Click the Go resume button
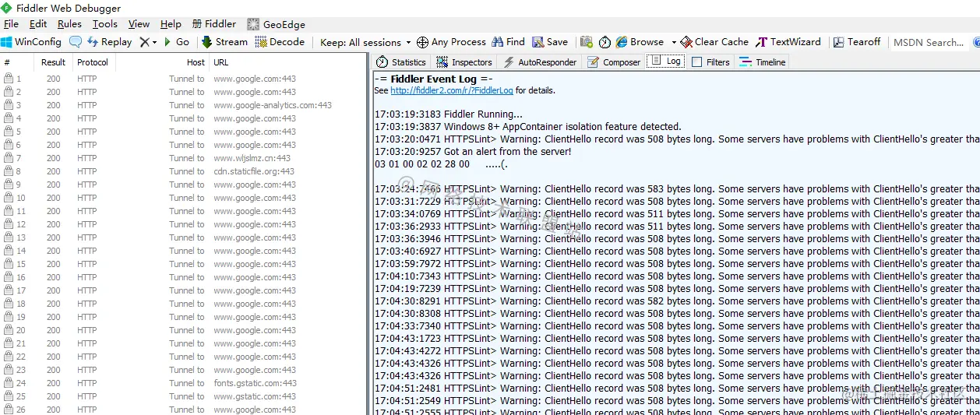The image size is (980, 415). point(176,42)
